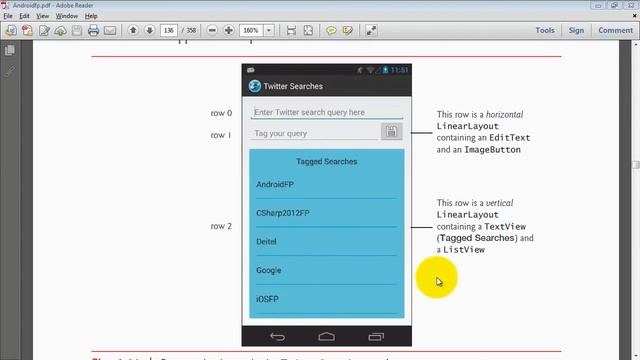Open the attachments paperclip panel icon

[x=10, y=71]
